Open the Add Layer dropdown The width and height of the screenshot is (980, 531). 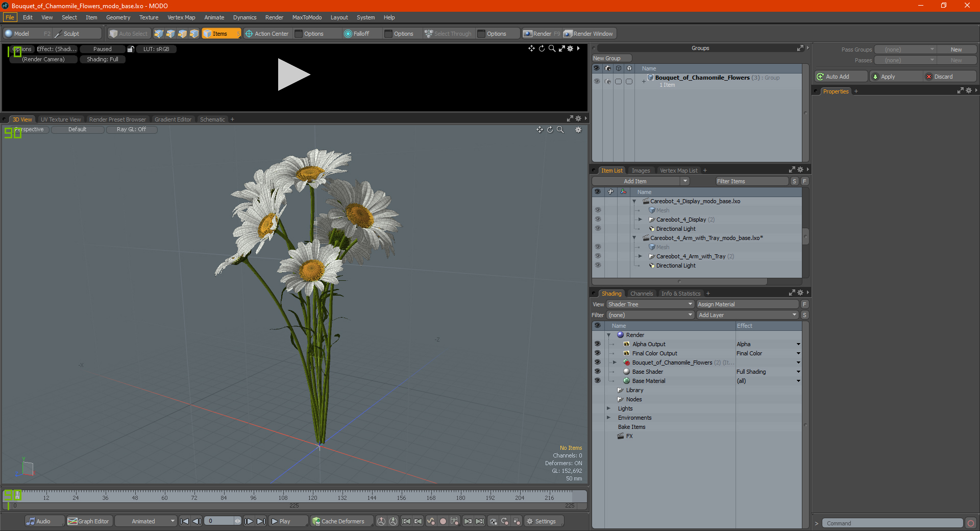pos(747,315)
